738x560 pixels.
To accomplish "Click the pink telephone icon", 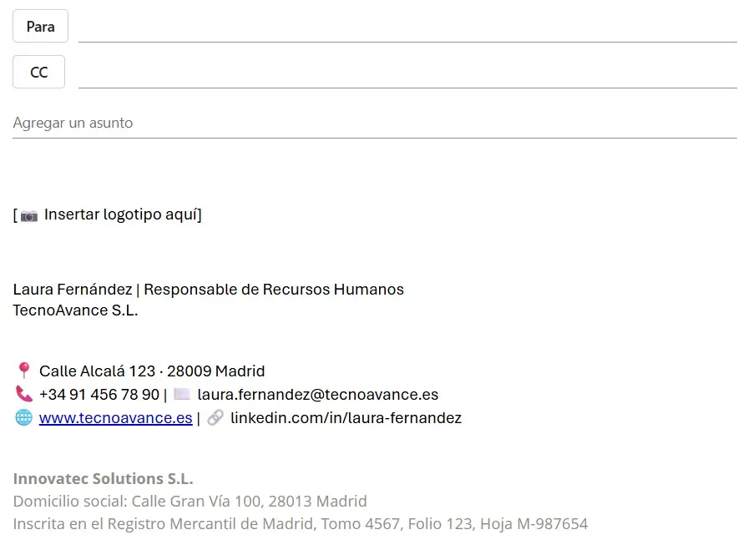I will pyautogui.click(x=23, y=394).
